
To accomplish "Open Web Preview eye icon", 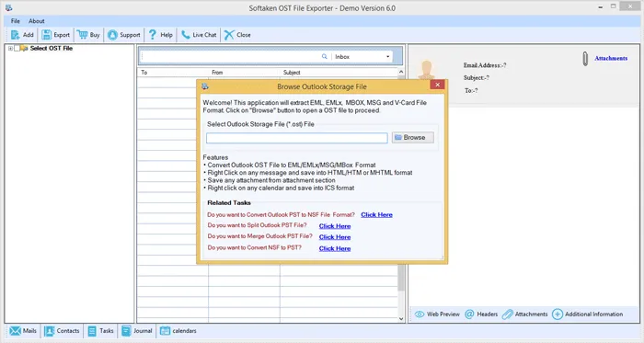I will pyautogui.click(x=420, y=314).
